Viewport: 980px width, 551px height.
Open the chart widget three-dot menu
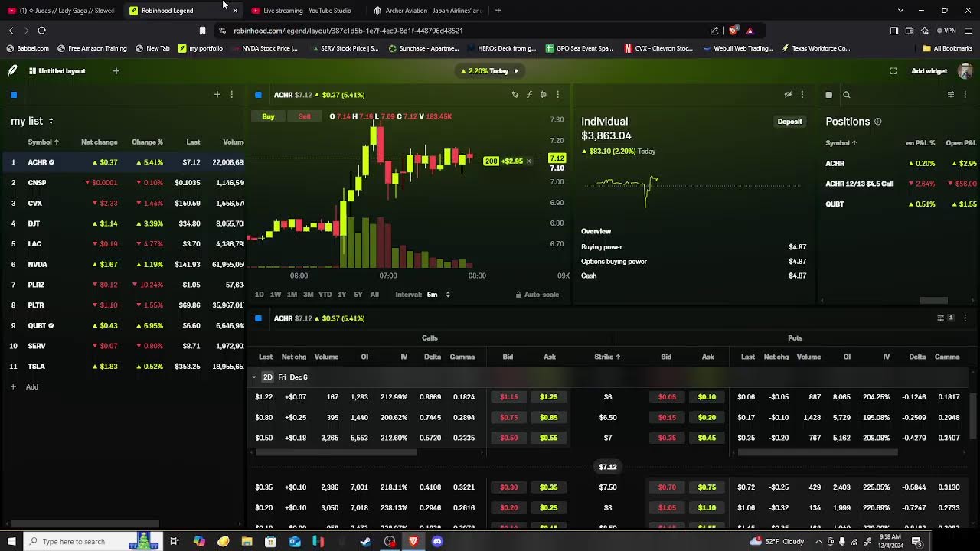(x=558, y=95)
